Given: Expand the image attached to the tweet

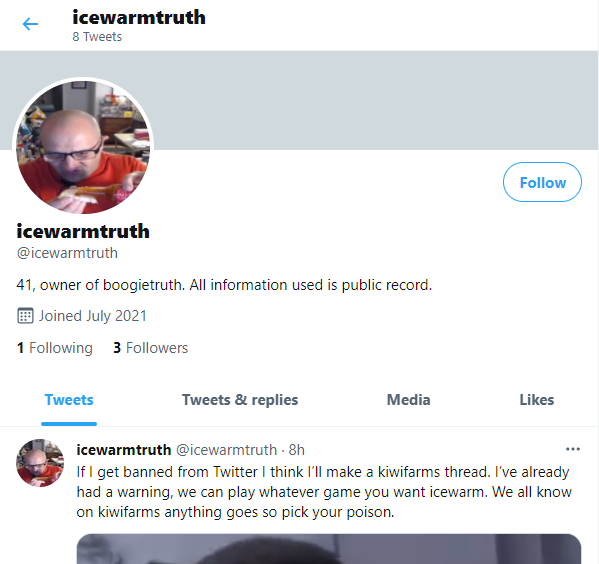Looking at the screenshot, I should (x=329, y=549).
